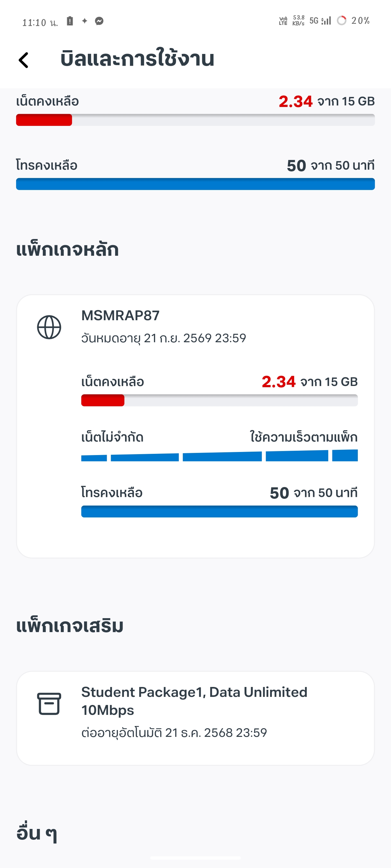
Task: Open Student Package1 Data Unlimited 10Mbps card
Action: tap(195, 718)
